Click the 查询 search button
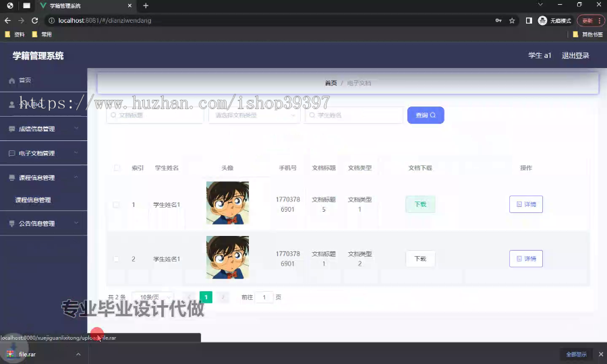This screenshot has width=607, height=364. pyautogui.click(x=426, y=115)
